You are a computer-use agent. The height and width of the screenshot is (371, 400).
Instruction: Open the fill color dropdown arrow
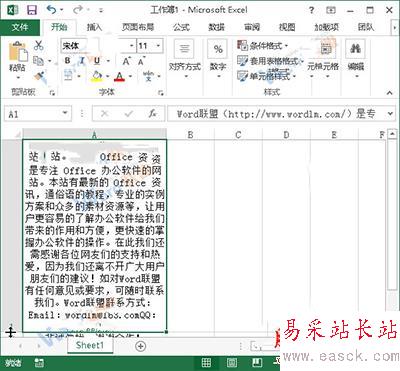tap(108, 76)
